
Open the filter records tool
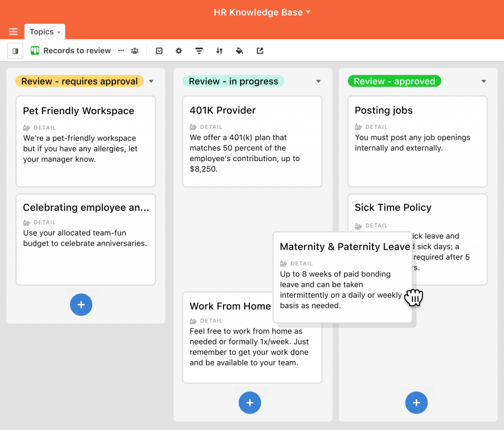199,51
